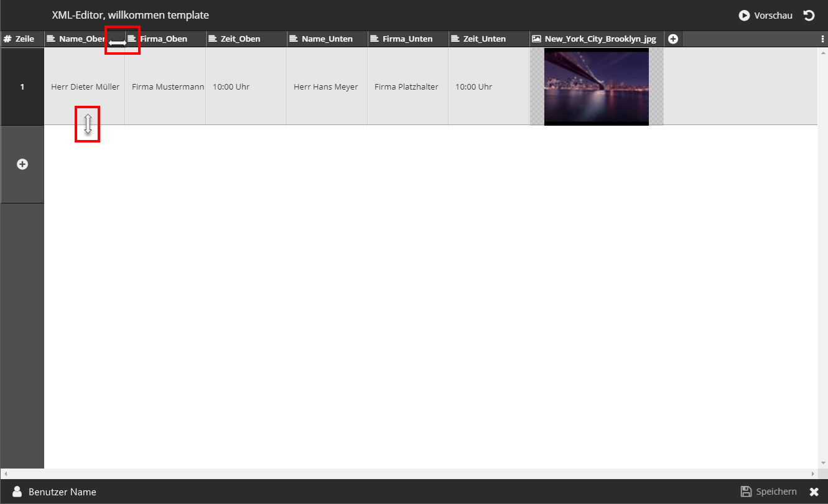
Task: Open the three-dot table options menu
Action: click(x=823, y=39)
